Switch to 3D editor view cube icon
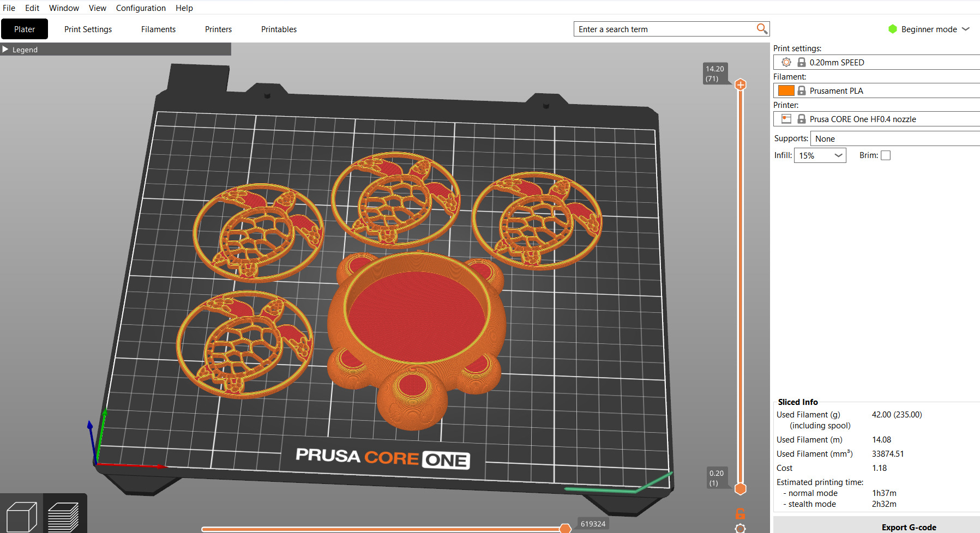The image size is (980, 533). (22, 517)
